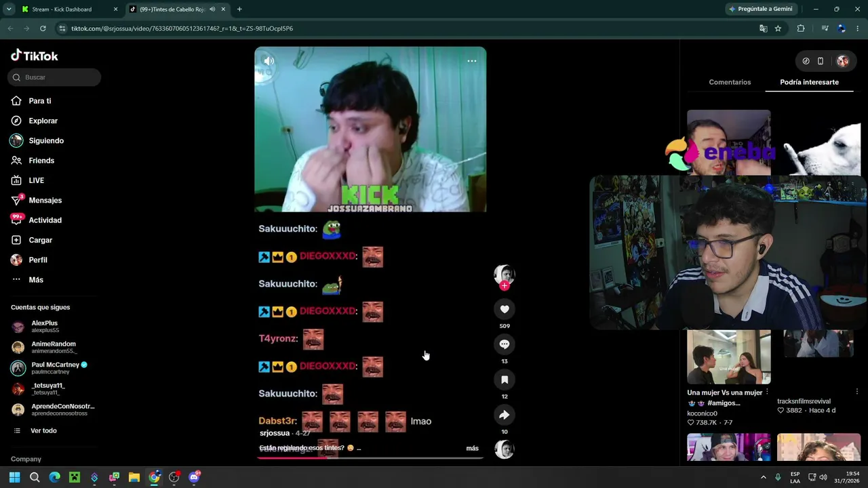Screen dimensions: 868x488
Task: Open the 'Una mujer Vs una mujer' video thumbnail
Action: 728,357
